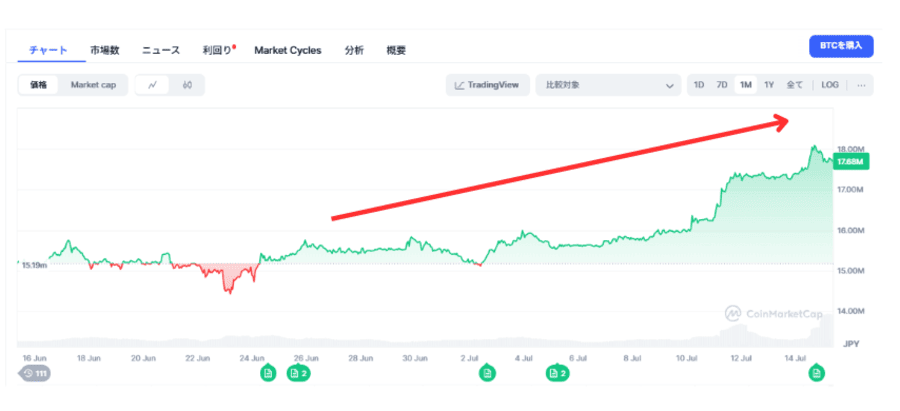Select the 1D time range
This screenshot has height=411, width=900.
[x=699, y=85]
